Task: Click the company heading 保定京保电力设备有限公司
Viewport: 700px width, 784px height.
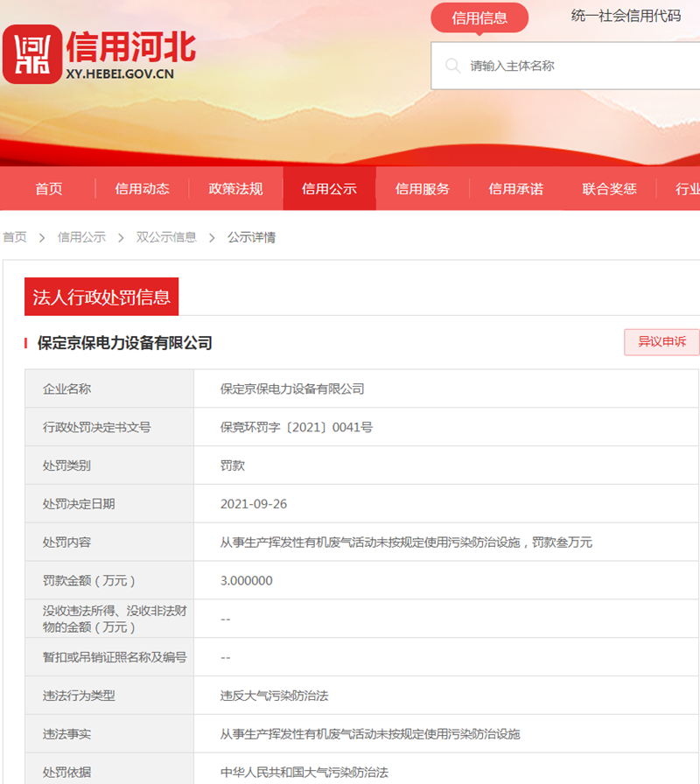Action: (x=124, y=343)
